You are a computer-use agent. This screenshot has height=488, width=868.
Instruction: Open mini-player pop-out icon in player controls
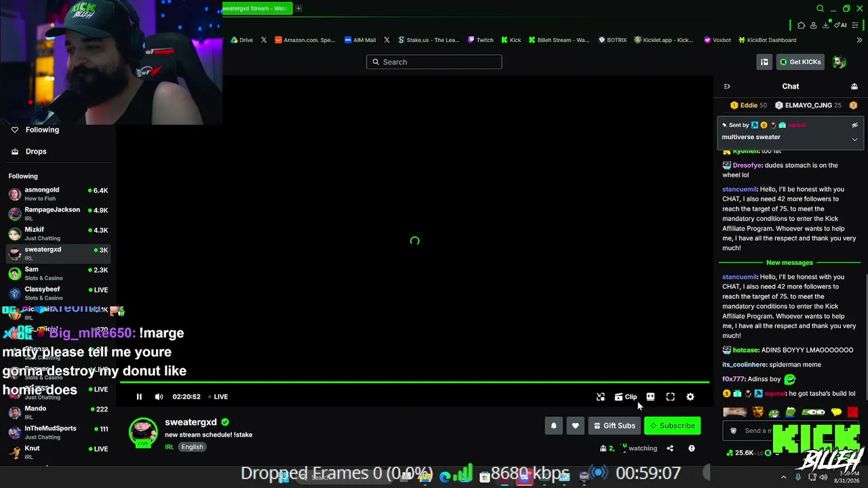pyautogui.click(x=600, y=396)
